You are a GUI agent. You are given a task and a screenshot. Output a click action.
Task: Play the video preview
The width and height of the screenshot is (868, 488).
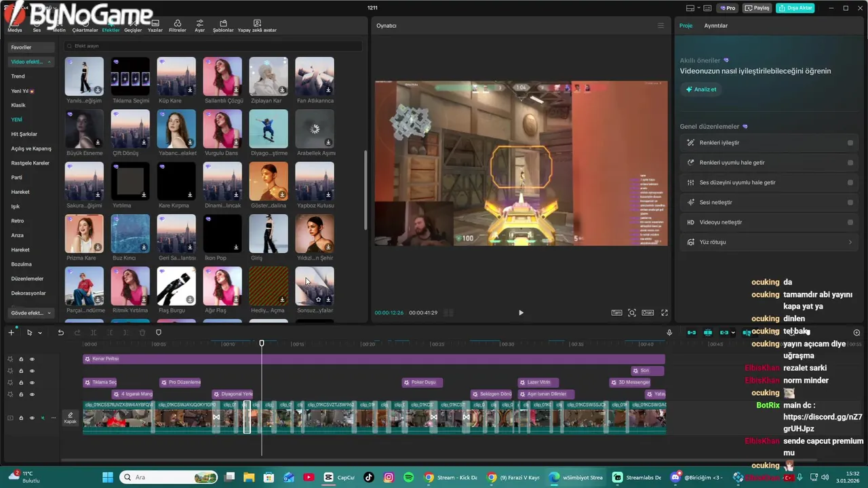click(521, 312)
